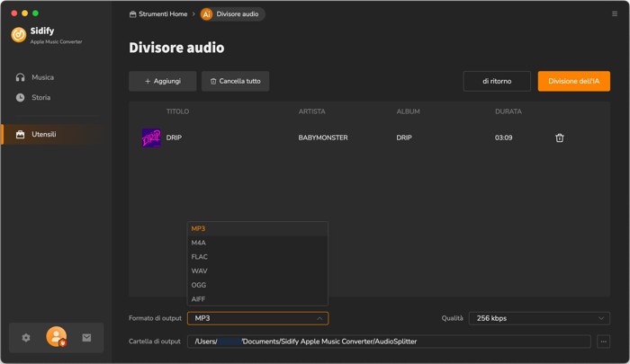Choose FLAC in the format list
Viewport: 630px width, 364px height.
257,257
